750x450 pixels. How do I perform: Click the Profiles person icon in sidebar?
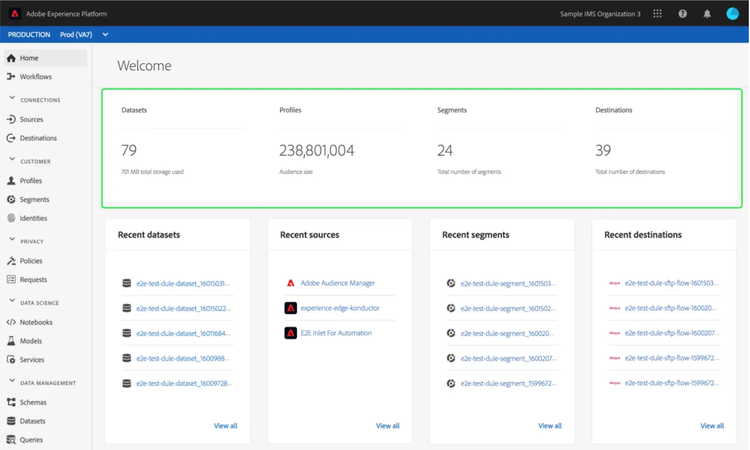pos(11,181)
